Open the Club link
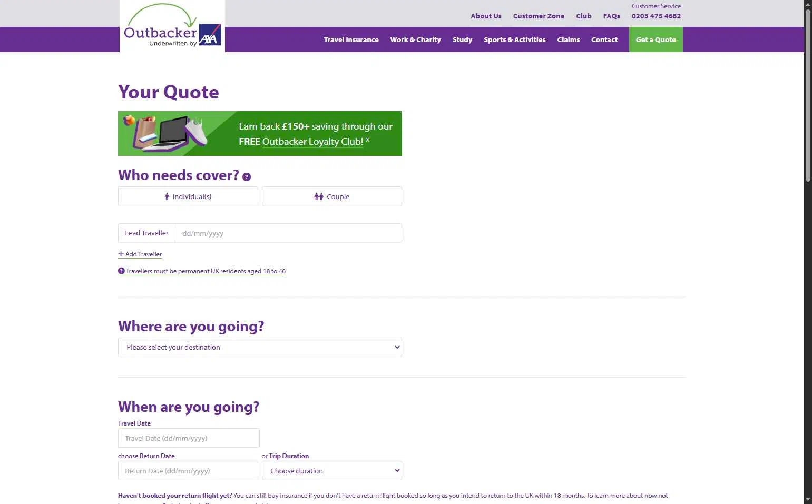Viewport: 812px width, 504px height. (583, 16)
